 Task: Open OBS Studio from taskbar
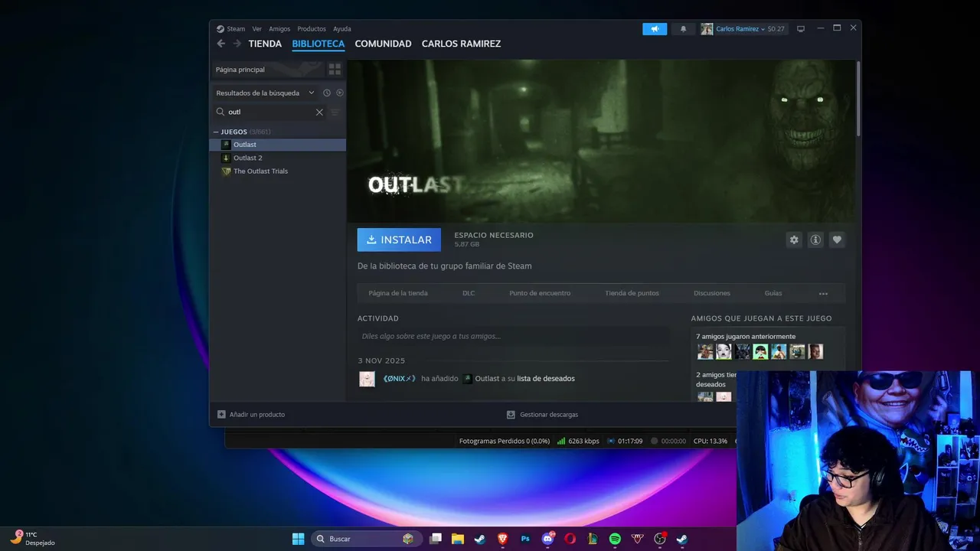tap(659, 539)
